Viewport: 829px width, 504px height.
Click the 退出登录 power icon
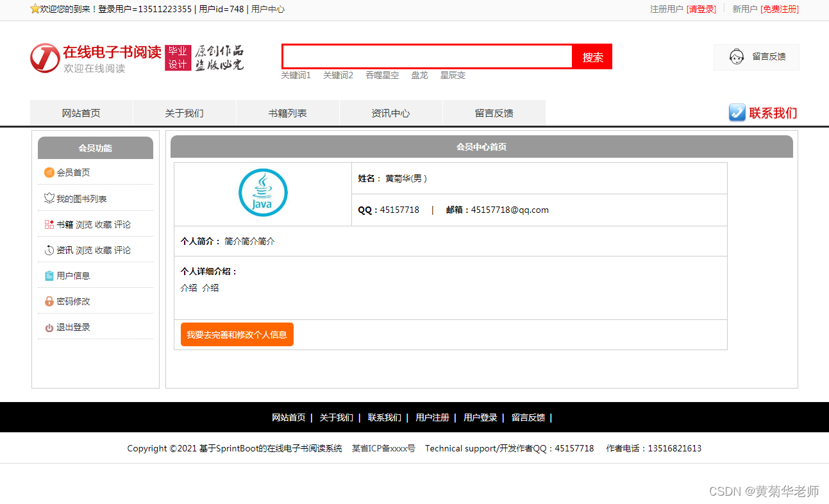(x=49, y=326)
